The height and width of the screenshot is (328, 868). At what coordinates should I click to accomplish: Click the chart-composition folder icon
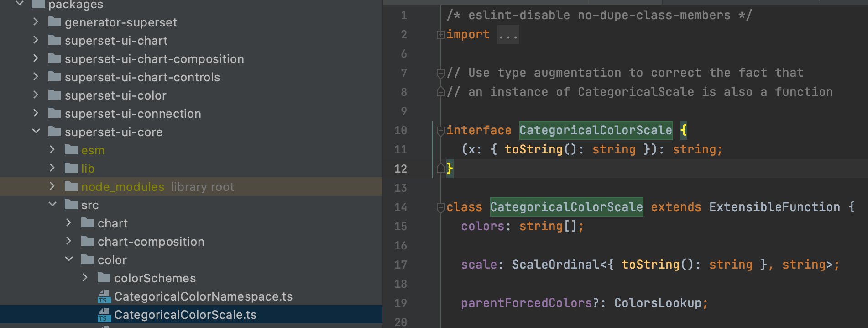tap(88, 241)
